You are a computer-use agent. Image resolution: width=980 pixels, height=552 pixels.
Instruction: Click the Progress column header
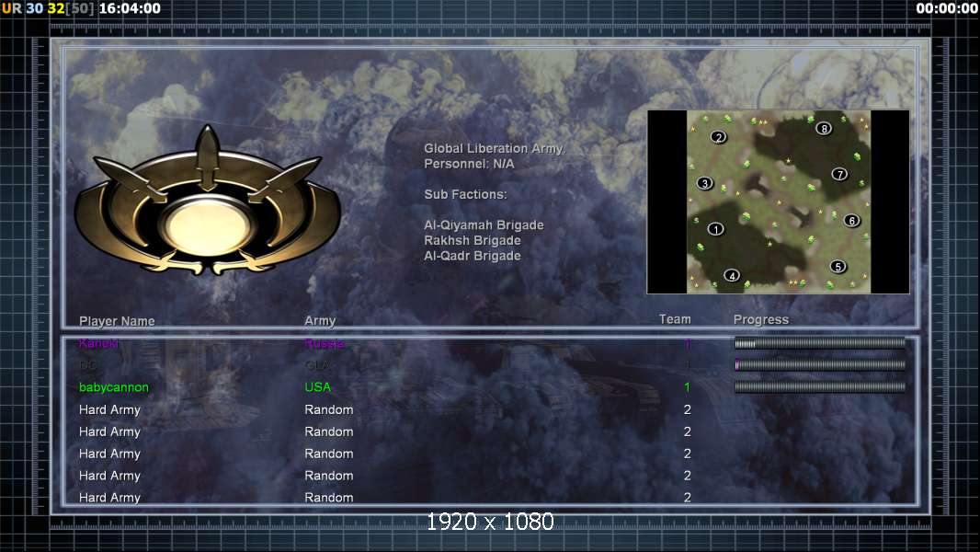760,319
